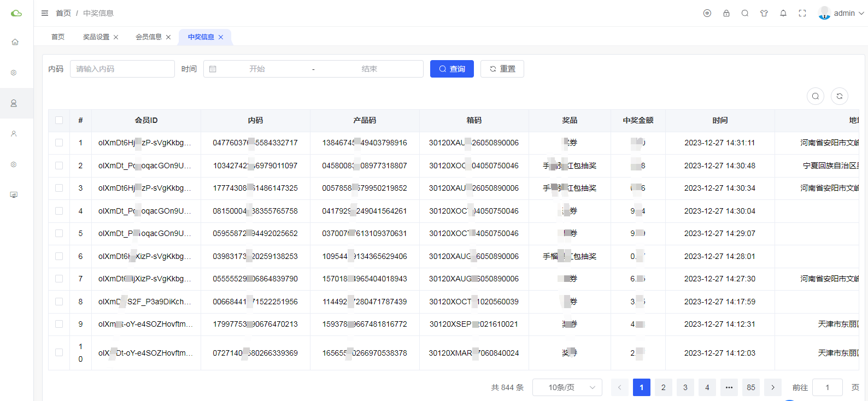Click the 内码 input field
This screenshot has height=401, width=868.
point(122,69)
